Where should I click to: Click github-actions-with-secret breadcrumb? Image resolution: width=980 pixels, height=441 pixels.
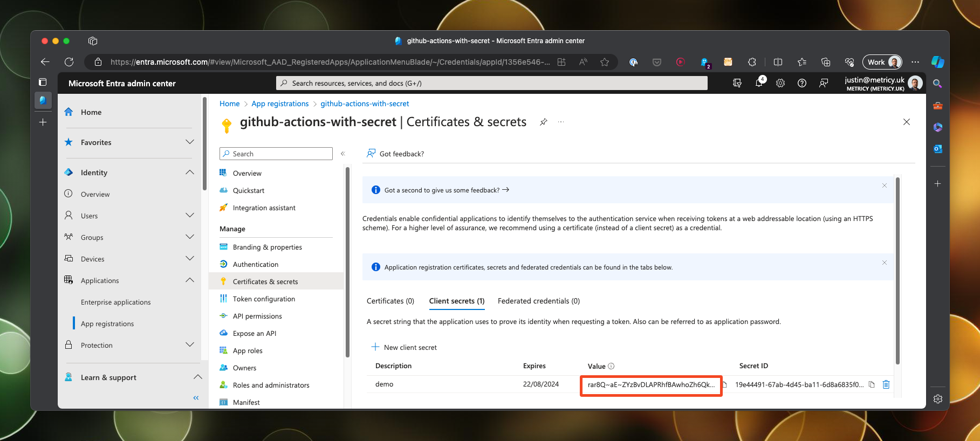tap(365, 104)
